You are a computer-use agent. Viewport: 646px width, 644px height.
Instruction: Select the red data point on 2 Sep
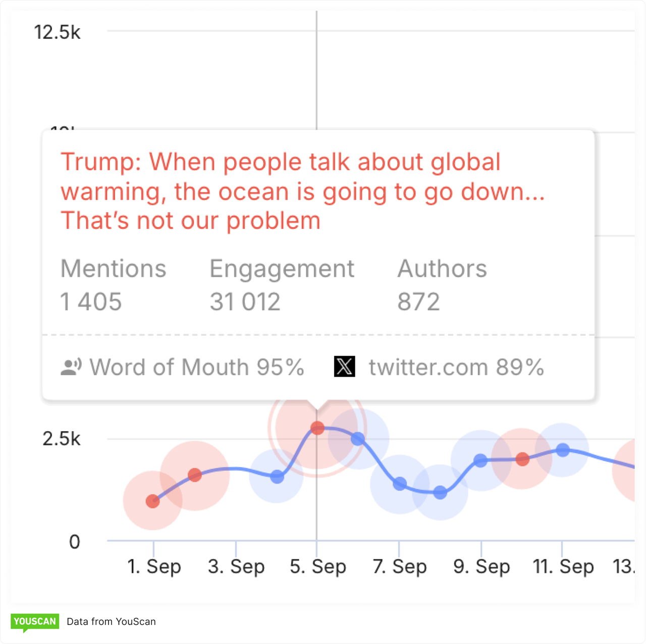(195, 475)
